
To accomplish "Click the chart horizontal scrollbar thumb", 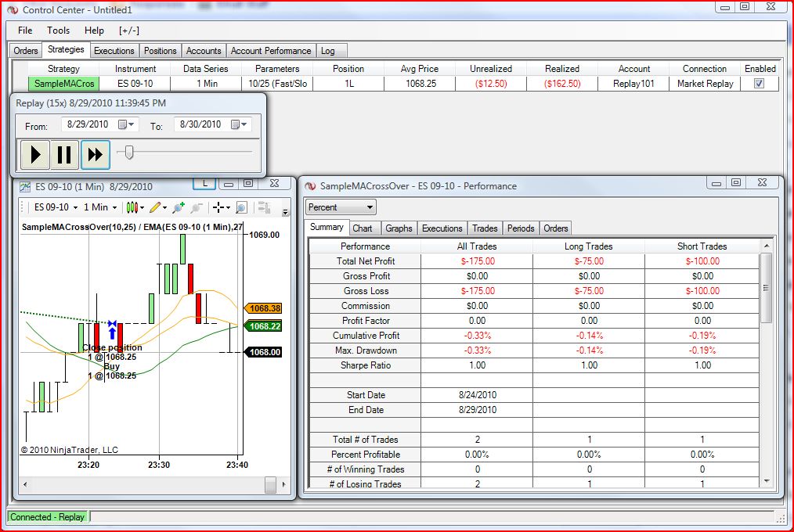I will click(x=270, y=484).
